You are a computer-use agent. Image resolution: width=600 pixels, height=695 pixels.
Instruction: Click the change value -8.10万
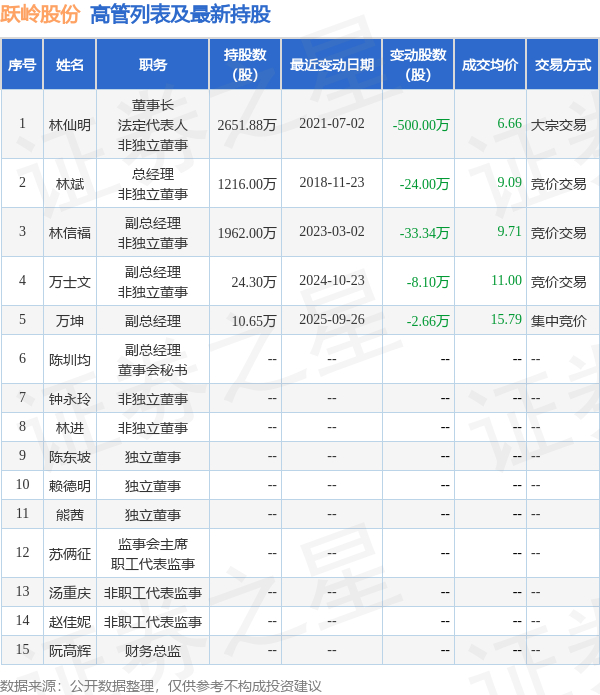(x=428, y=282)
